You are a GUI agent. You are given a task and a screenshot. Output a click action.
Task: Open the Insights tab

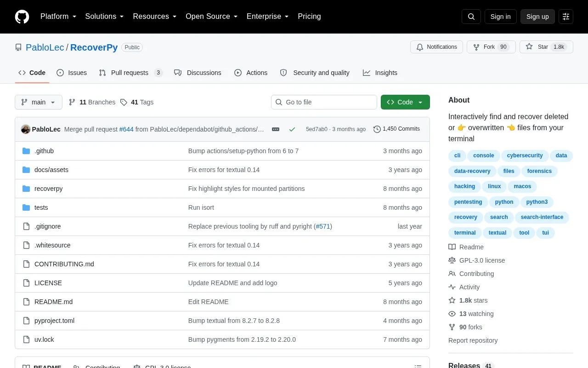pyautogui.click(x=380, y=73)
